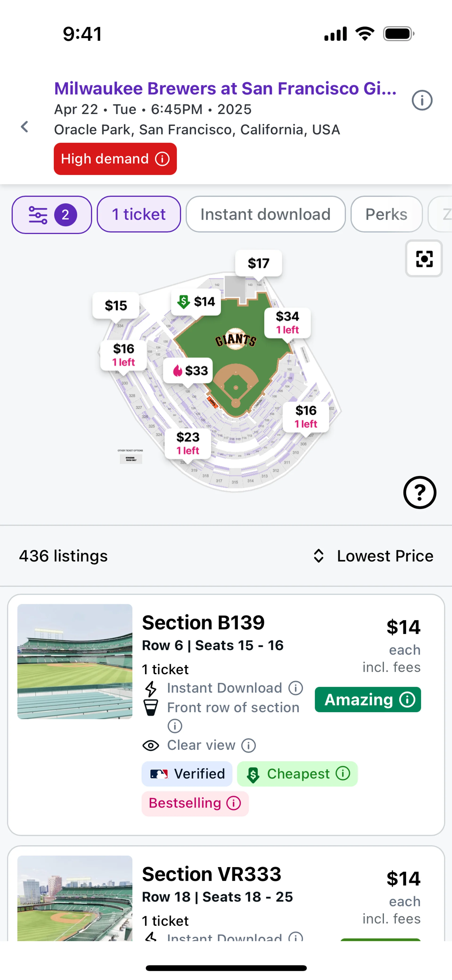Tap the Amazing deal rating badge

[x=367, y=699]
